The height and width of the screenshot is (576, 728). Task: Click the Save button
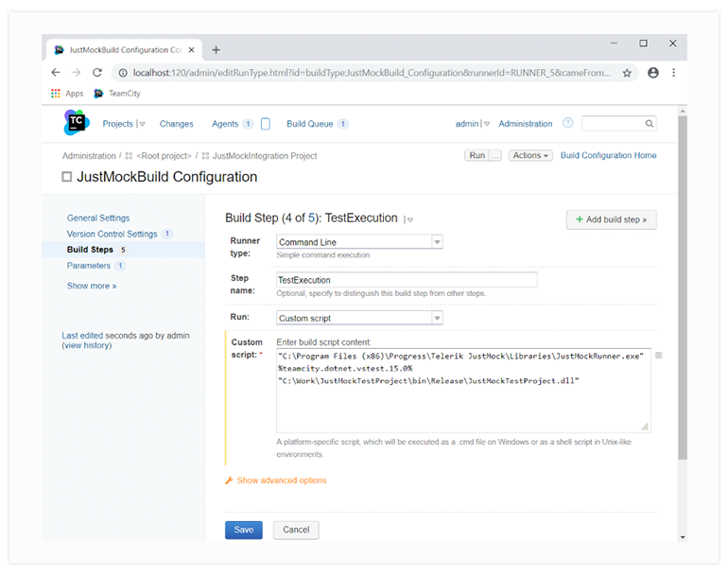[x=244, y=530]
